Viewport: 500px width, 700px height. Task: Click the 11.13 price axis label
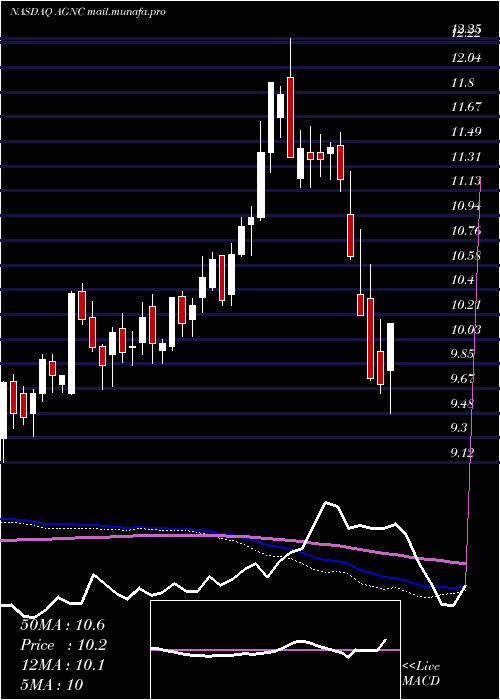pyautogui.click(x=466, y=181)
